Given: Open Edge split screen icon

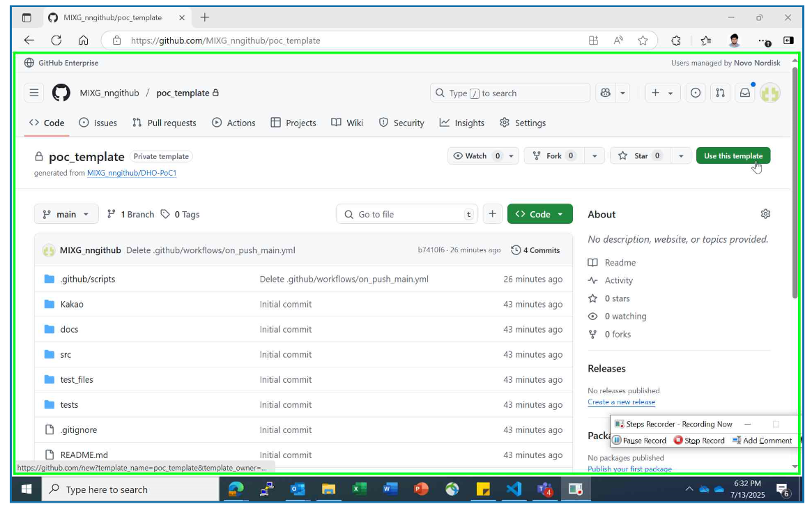Looking at the screenshot, I should point(593,40).
